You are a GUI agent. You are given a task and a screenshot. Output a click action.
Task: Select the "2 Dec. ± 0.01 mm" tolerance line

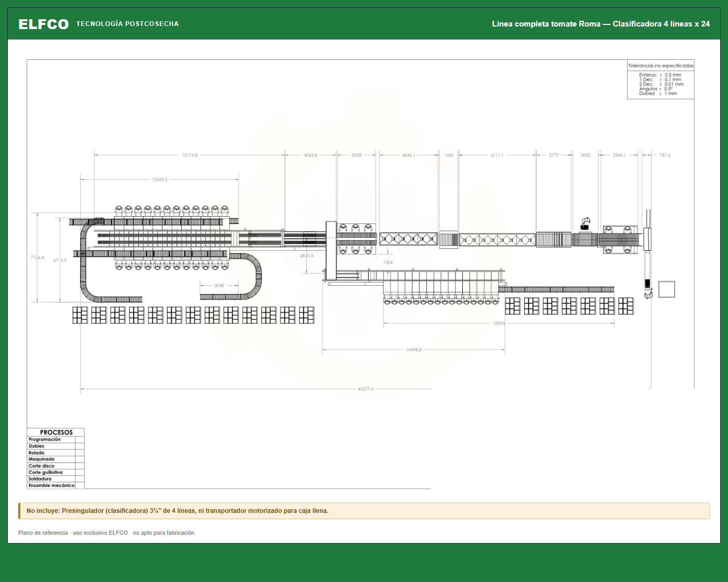[661, 84]
